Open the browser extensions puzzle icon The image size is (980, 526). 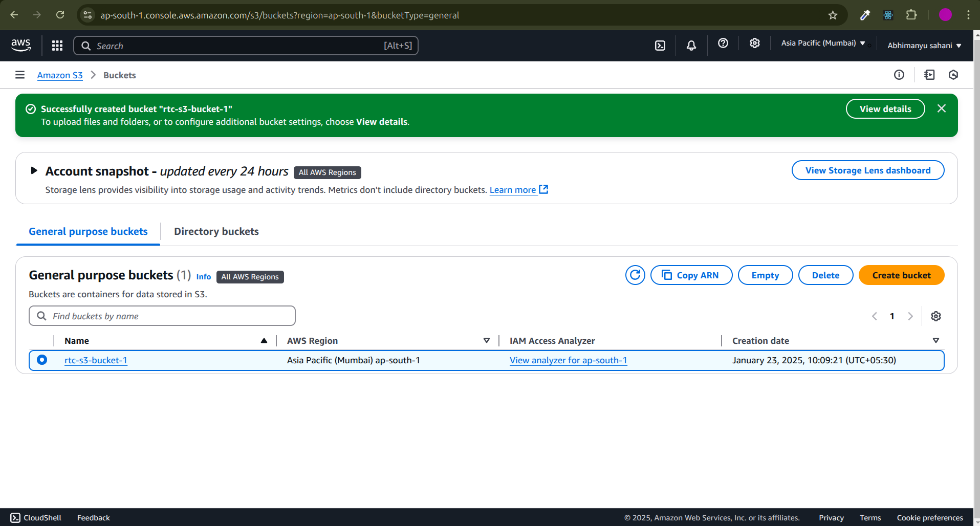pos(911,15)
